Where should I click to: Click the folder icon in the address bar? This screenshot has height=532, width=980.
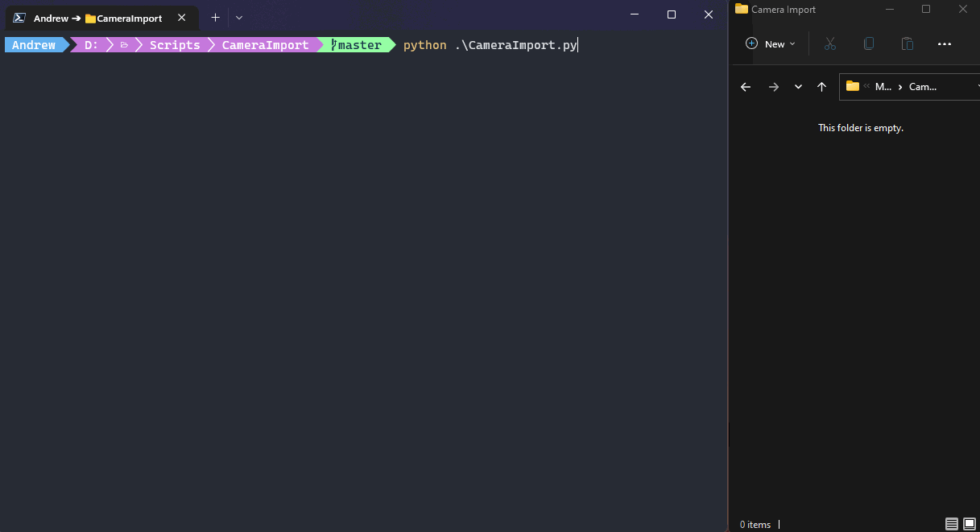(x=852, y=86)
